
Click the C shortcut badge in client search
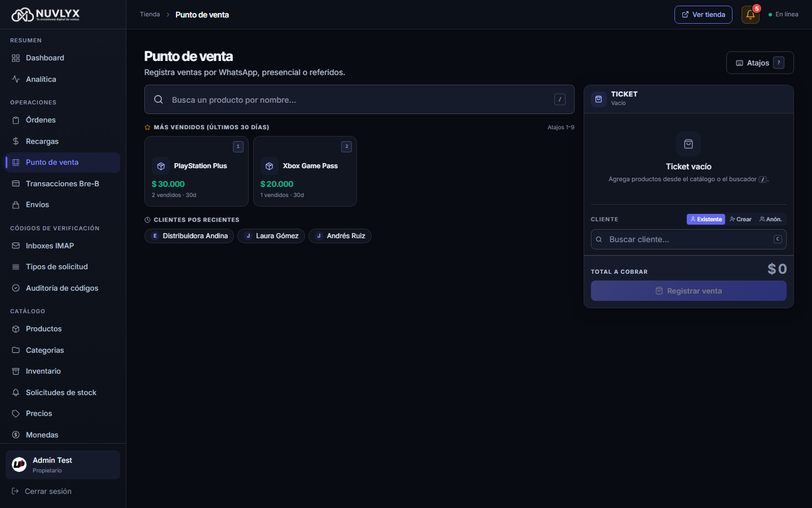(x=778, y=239)
